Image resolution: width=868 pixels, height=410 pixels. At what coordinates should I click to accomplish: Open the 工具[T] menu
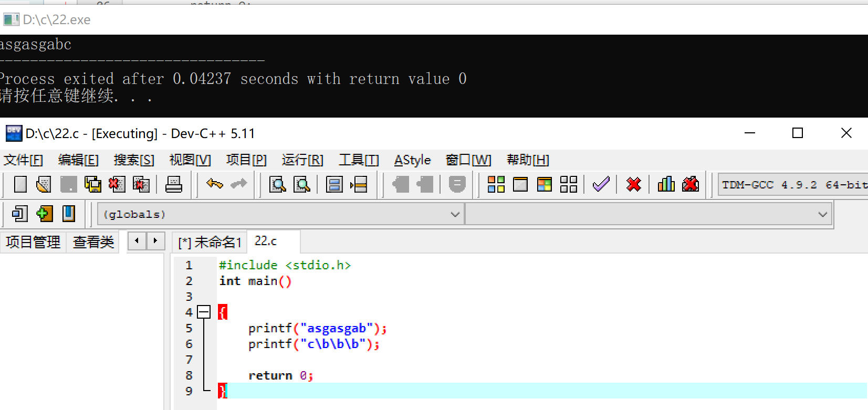pyautogui.click(x=359, y=160)
